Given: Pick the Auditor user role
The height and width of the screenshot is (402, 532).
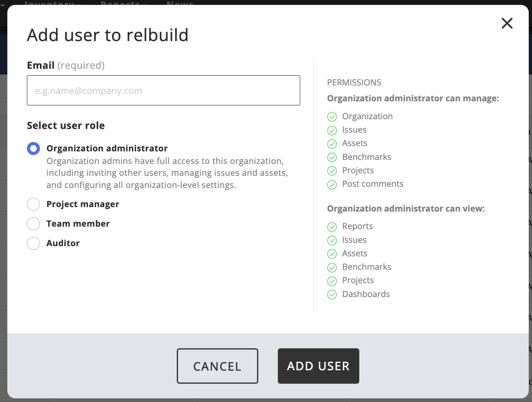Looking at the screenshot, I should [33, 243].
